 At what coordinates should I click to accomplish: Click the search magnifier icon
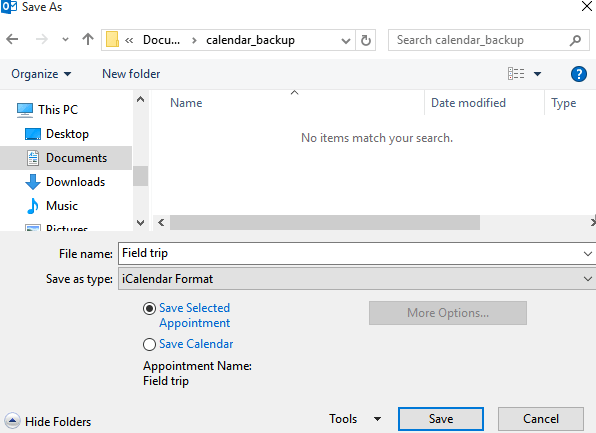(x=575, y=40)
